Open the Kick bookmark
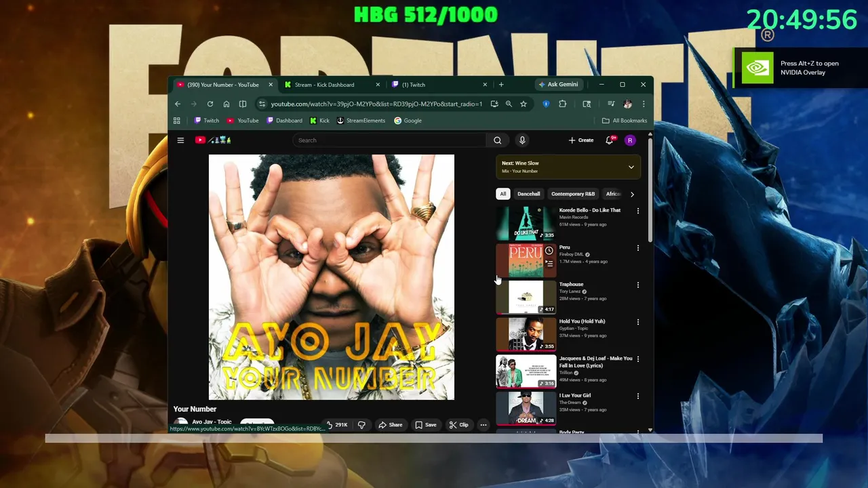 (x=319, y=121)
